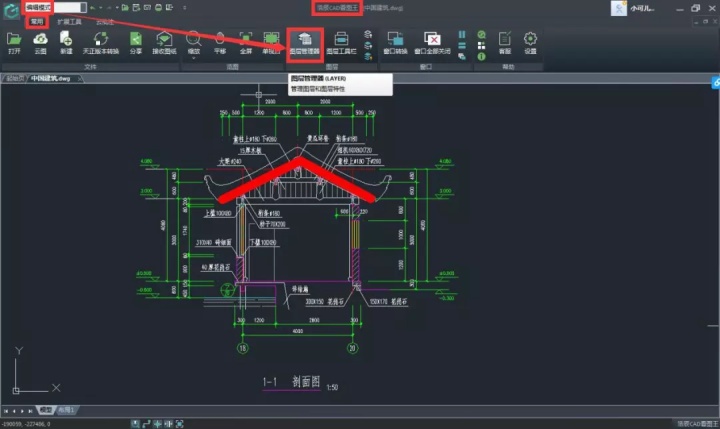Jump to last layout tab arrow
This screenshot has width=720, height=429.
point(30,411)
